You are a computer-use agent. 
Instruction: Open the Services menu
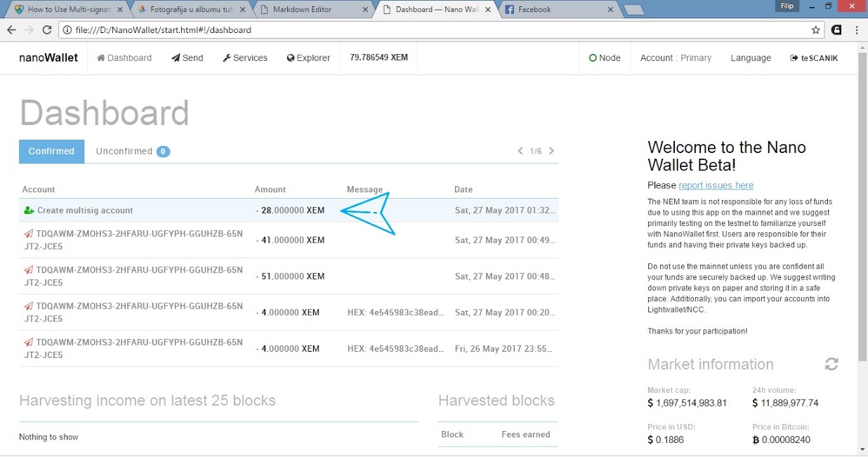[245, 58]
